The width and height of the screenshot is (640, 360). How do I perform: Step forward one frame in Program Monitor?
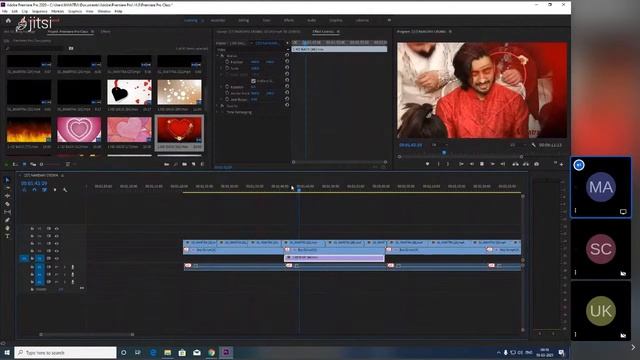[493, 164]
